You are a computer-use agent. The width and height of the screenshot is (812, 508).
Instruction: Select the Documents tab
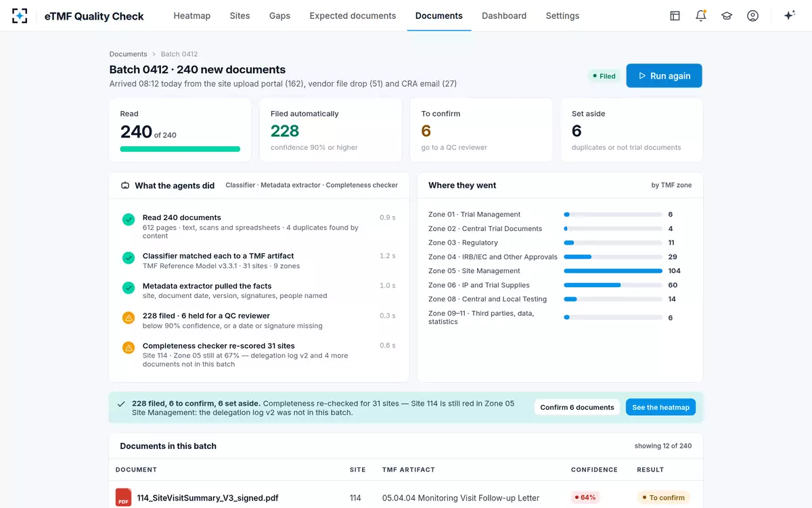click(439, 16)
